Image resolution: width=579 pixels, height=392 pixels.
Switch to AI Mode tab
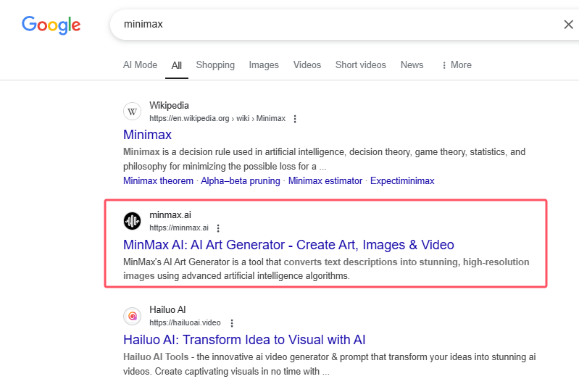coord(140,65)
